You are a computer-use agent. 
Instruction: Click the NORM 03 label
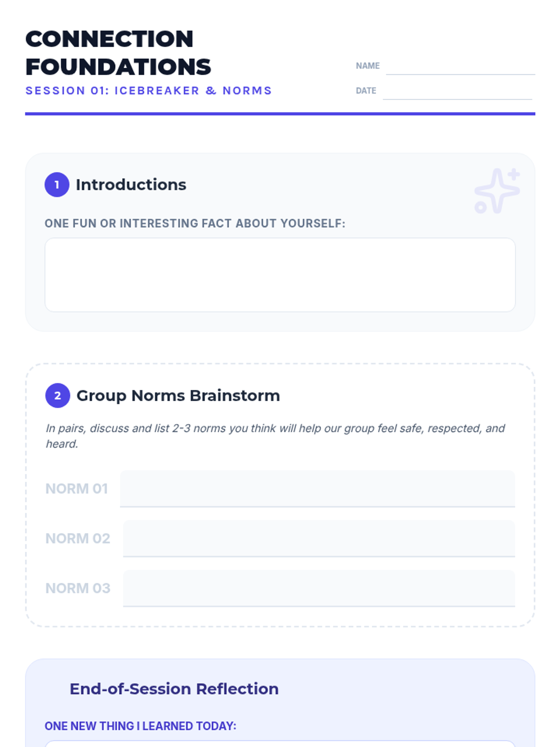tap(78, 588)
